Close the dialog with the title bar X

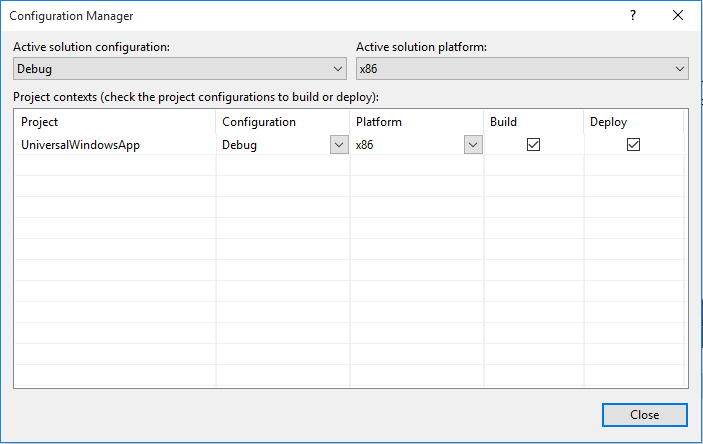(679, 16)
